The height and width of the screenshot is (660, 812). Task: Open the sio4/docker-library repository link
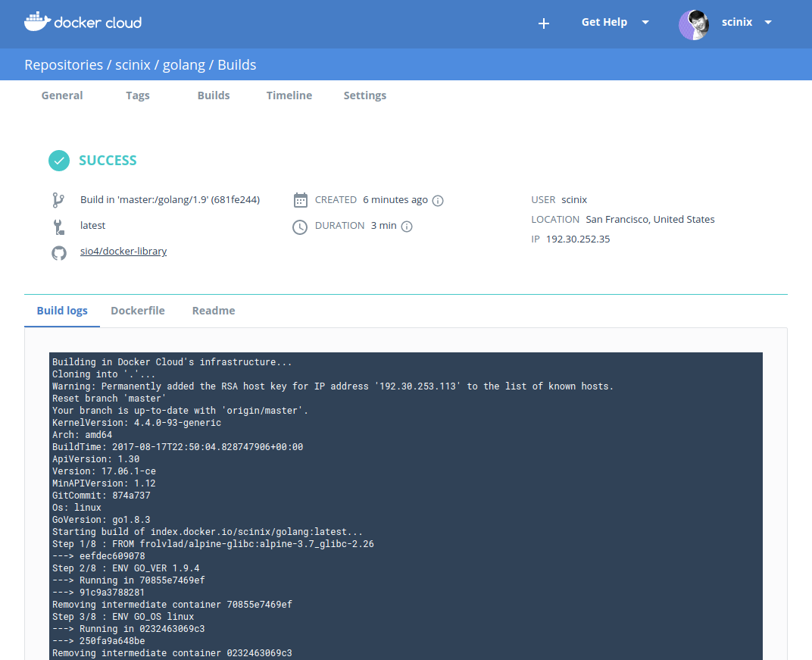tap(123, 252)
